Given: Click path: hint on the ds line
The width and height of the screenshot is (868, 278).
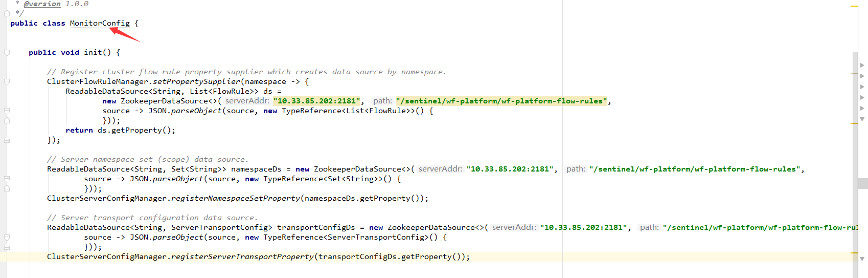Looking at the screenshot, I should click(x=382, y=101).
